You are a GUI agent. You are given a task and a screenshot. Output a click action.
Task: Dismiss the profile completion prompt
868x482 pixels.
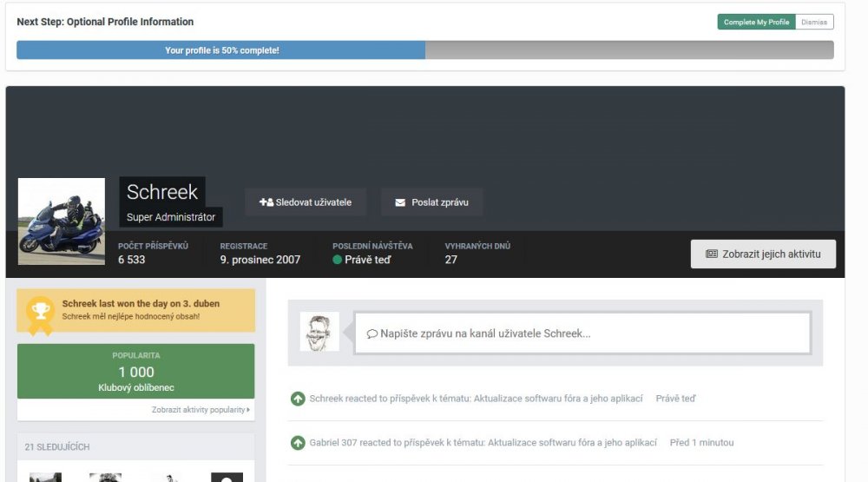click(x=814, y=23)
